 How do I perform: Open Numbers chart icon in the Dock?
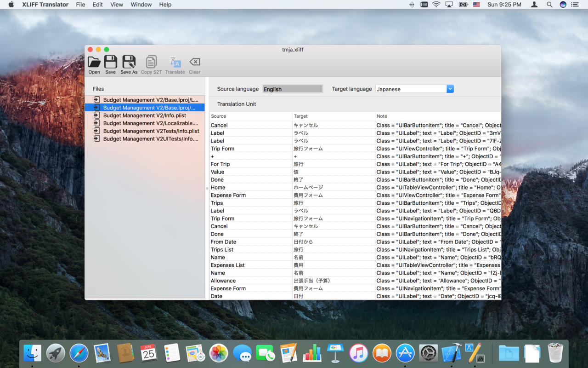[312, 353]
